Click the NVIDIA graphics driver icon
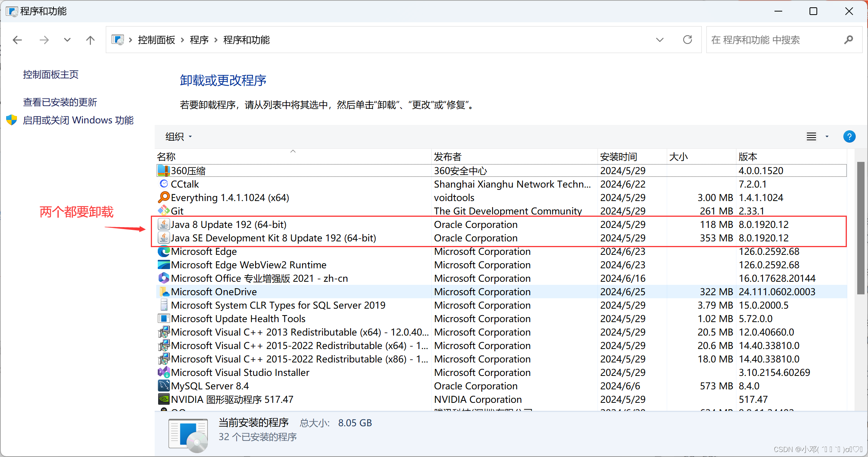 pos(164,399)
